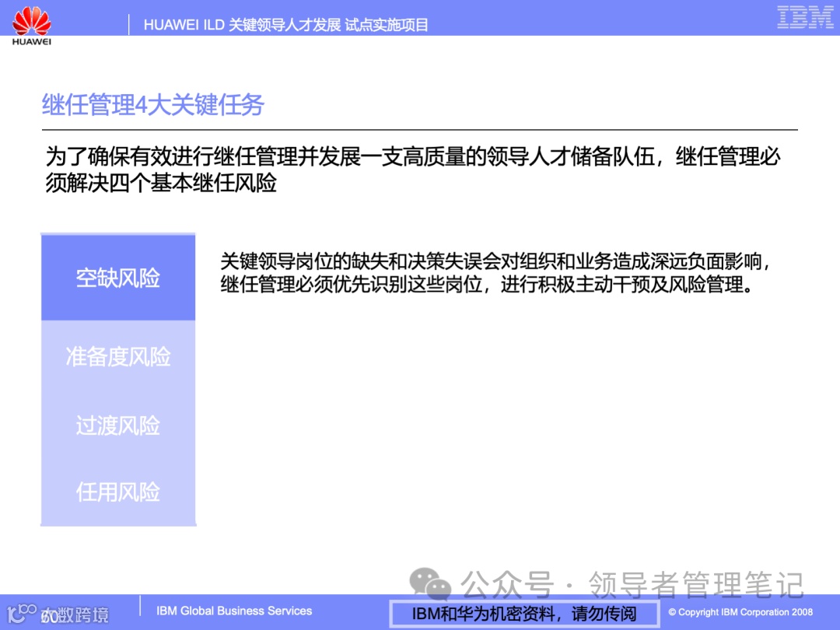This screenshot has height=630, width=840.
Task: Expand the 过渡风险 section
Action: (x=117, y=425)
